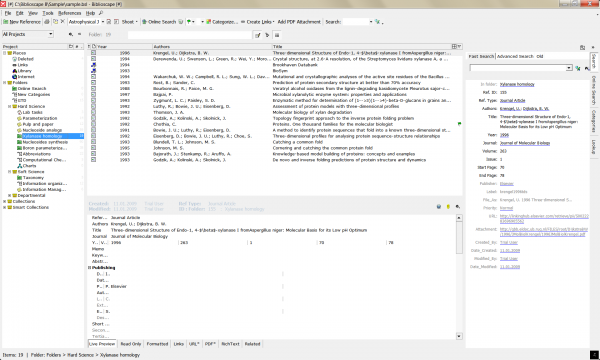600x360 pixels.
Task: Click the toolbar Search input field
Action: click(x=355, y=22)
